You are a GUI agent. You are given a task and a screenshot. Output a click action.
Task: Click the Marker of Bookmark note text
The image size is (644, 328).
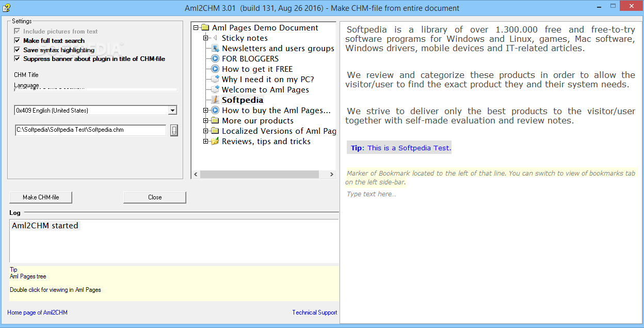tap(490, 178)
